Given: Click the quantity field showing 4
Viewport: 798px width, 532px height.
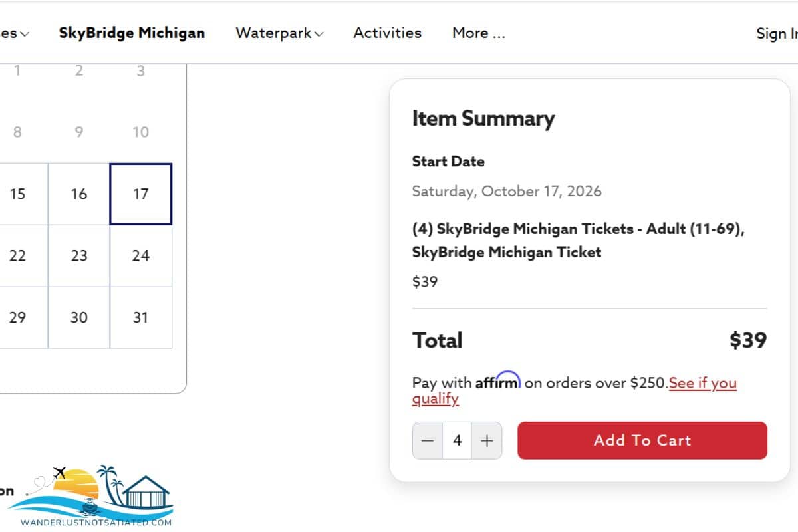Looking at the screenshot, I should pos(457,440).
